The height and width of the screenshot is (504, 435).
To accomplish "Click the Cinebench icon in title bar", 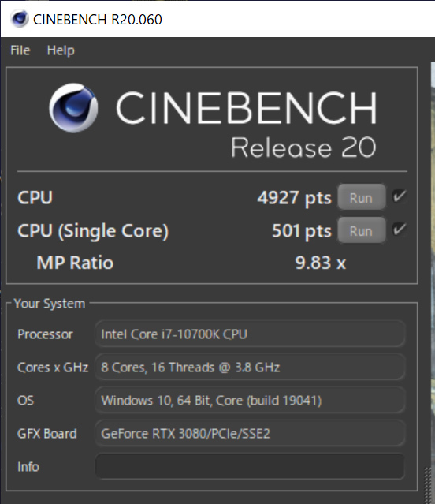I will [x=20, y=19].
